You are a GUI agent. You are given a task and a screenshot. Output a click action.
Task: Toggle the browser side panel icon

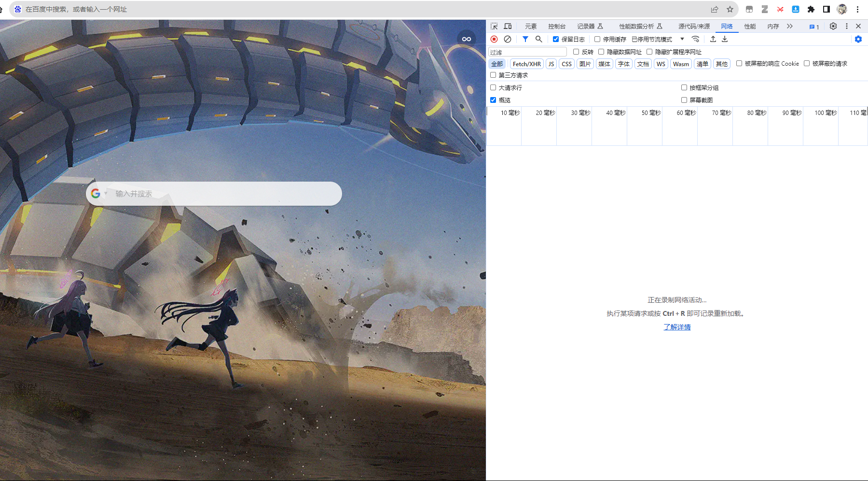tap(827, 9)
